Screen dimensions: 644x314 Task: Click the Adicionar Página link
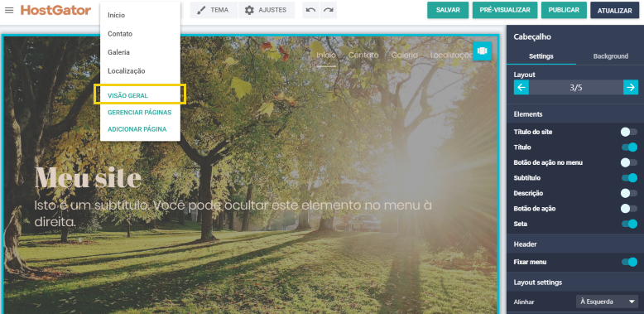pos(137,129)
